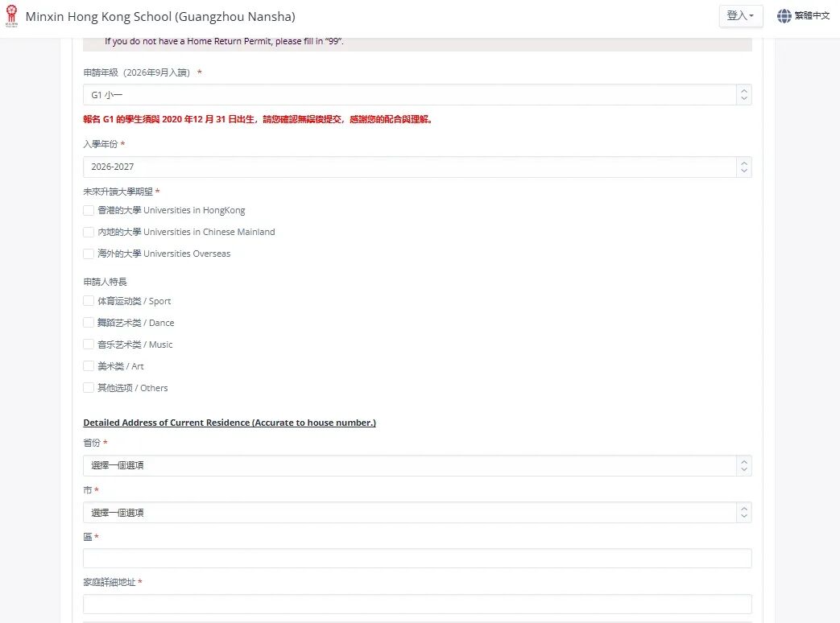The height and width of the screenshot is (623, 840).
Task: Tick the Music specialty checkbox
Action: (89, 345)
